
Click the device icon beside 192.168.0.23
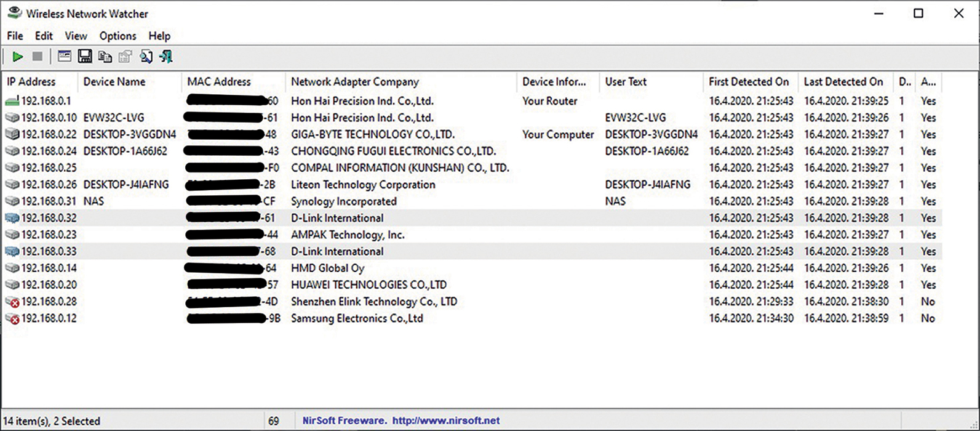pos(12,235)
